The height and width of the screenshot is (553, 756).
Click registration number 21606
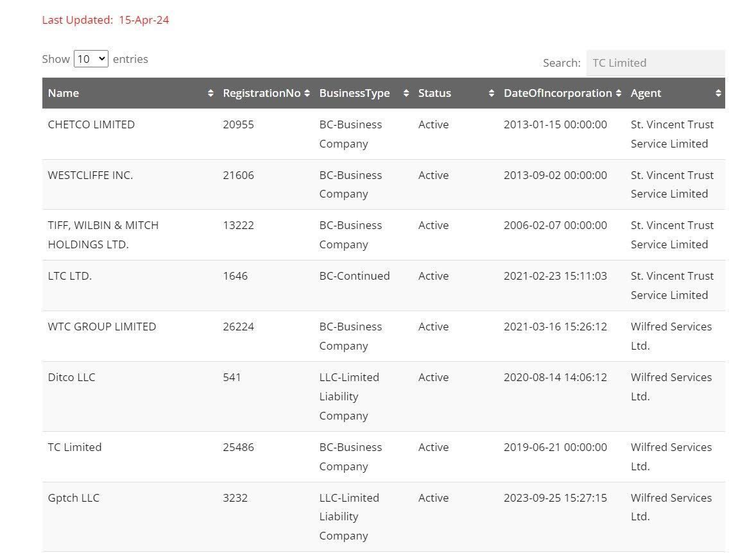[x=238, y=175]
